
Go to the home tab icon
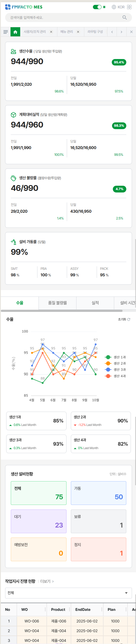(15, 32)
